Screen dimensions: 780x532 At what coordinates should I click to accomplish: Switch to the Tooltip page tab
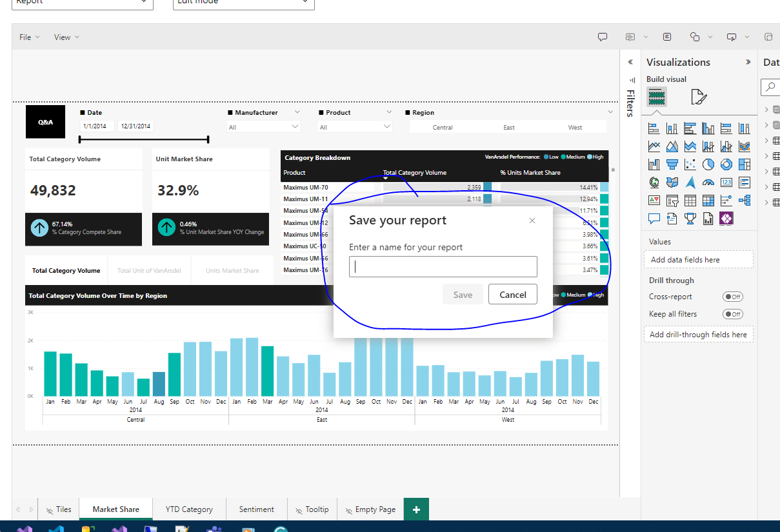(312, 509)
